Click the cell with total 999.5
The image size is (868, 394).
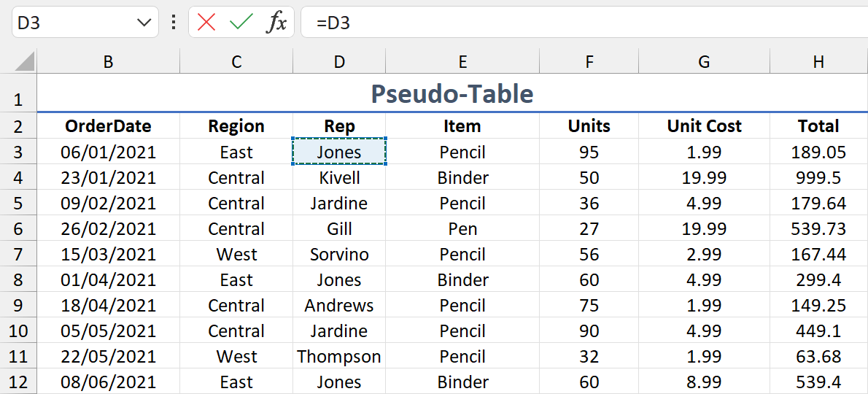pyautogui.click(x=818, y=178)
